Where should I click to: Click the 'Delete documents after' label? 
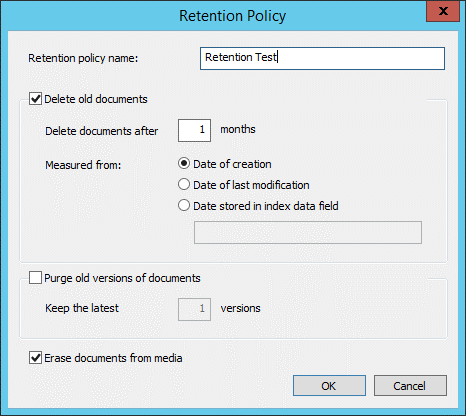tap(102, 131)
